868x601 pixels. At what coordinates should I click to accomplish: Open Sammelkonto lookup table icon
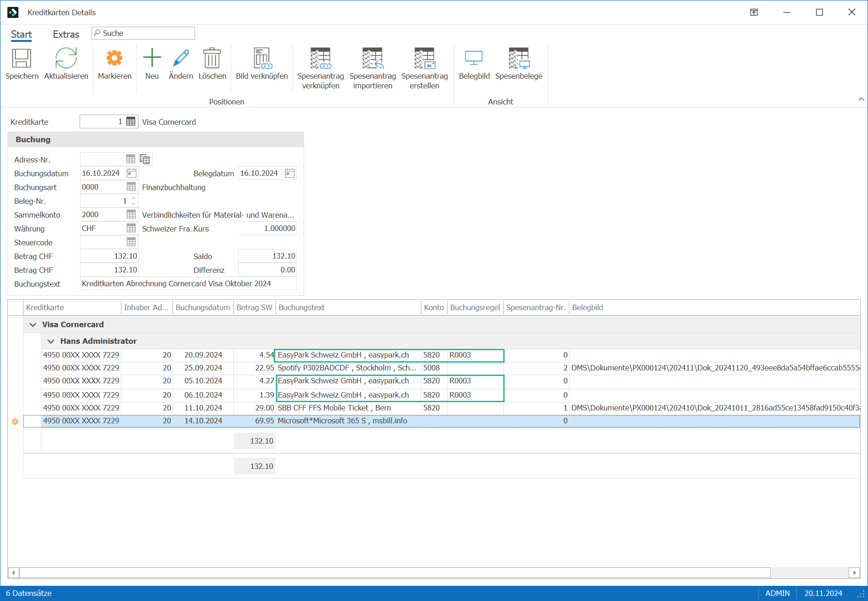131,214
